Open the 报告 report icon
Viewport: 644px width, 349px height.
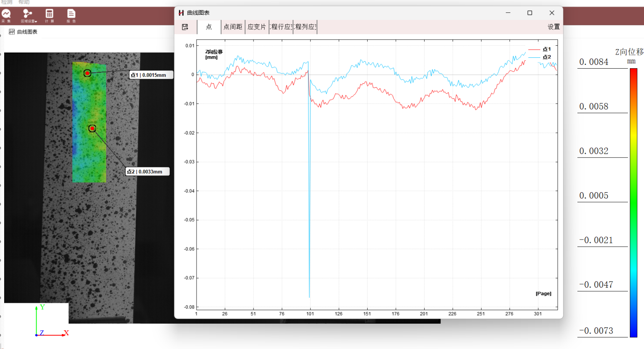coord(71,14)
